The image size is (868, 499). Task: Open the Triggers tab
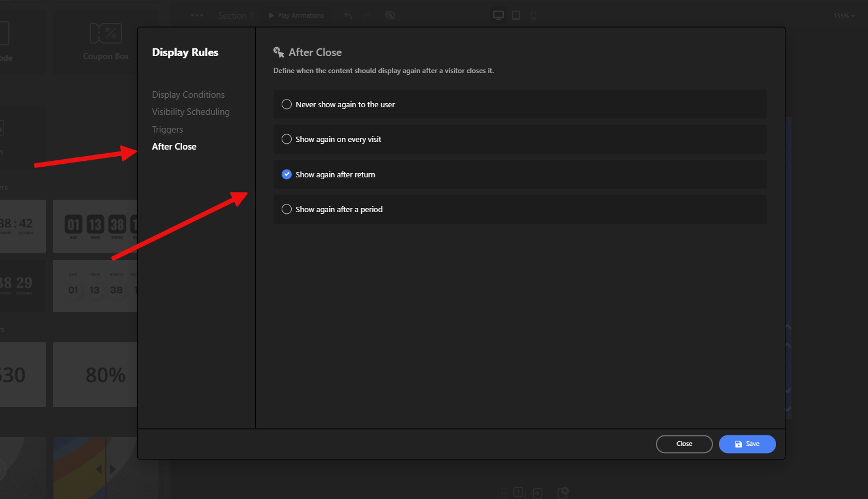(x=167, y=130)
